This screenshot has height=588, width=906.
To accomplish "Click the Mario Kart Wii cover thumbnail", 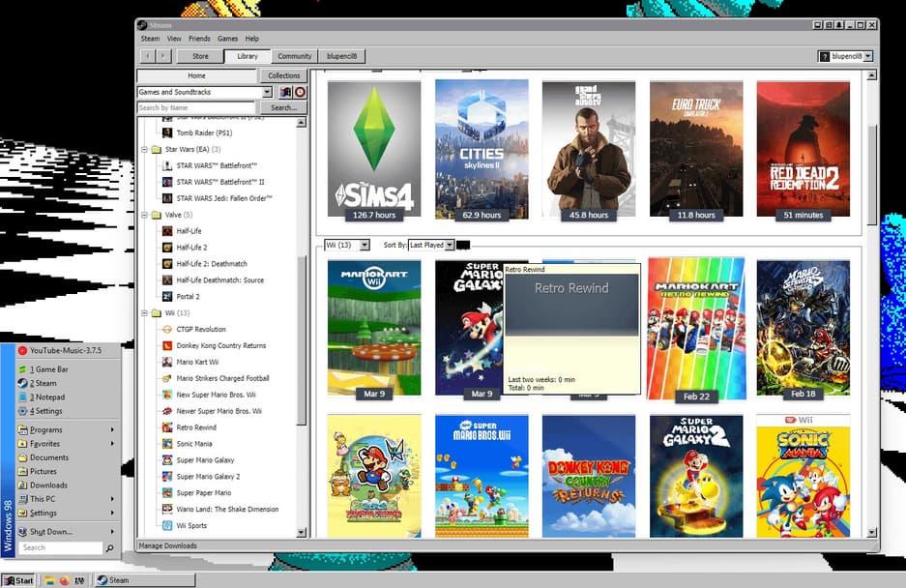I will pyautogui.click(x=374, y=328).
